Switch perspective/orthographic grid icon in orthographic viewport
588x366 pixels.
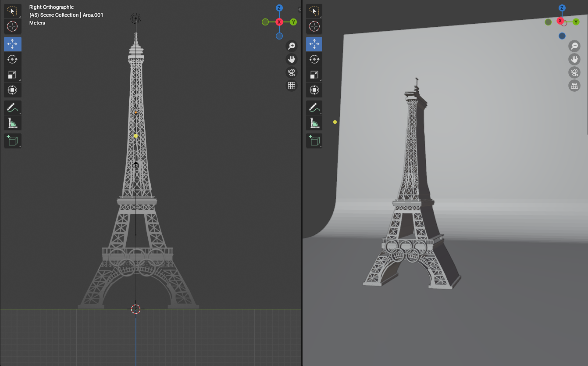pyautogui.click(x=292, y=86)
